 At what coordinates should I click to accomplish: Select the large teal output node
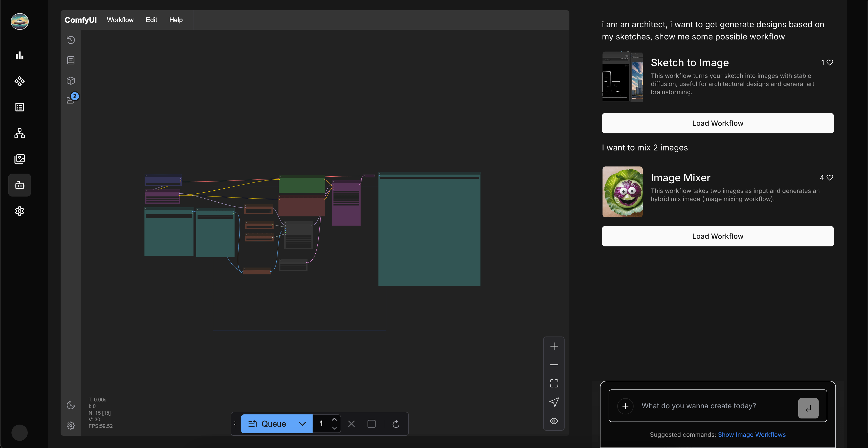pyautogui.click(x=429, y=229)
